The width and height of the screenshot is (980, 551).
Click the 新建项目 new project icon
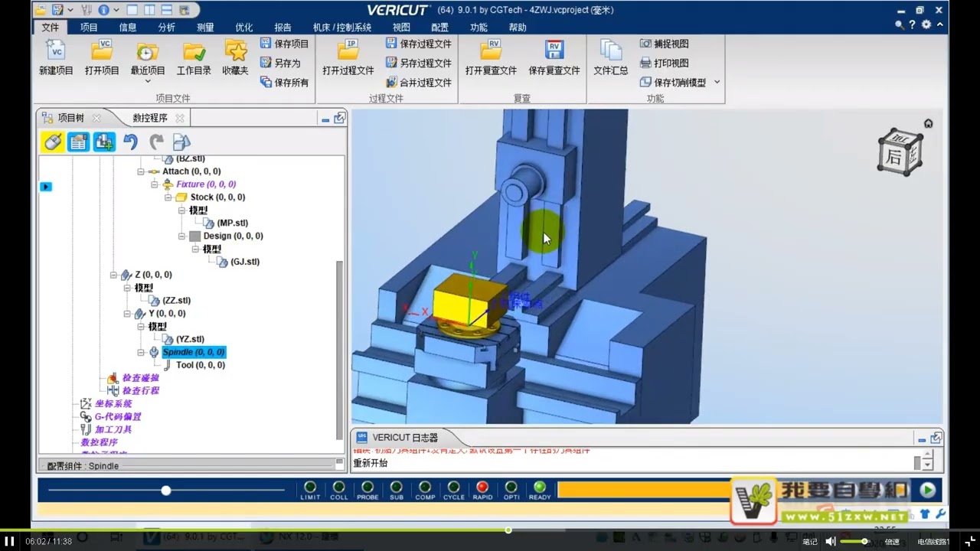(x=56, y=57)
